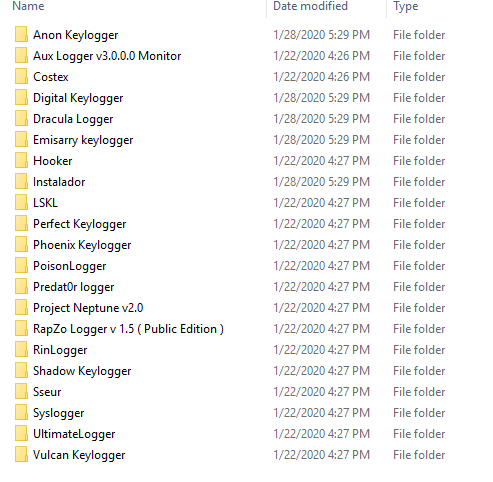Select the Project Neptune v2.0 folder name
Image resolution: width=493 pixels, height=482 pixels.
click(x=88, y=308)
